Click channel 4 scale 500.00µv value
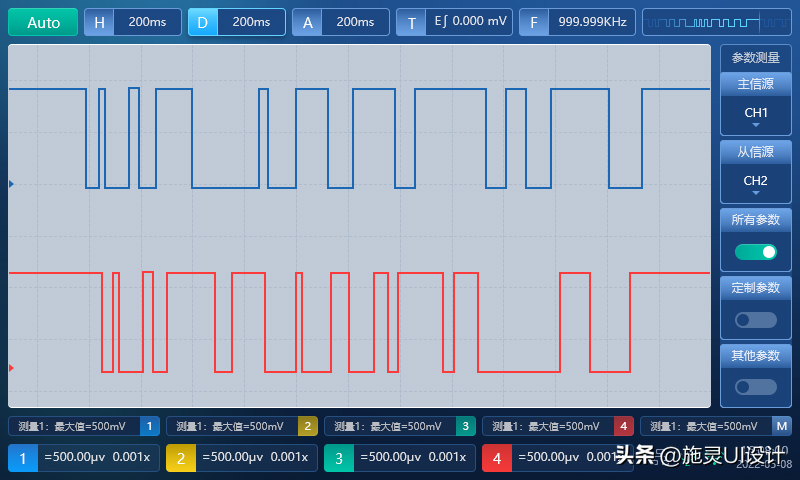800x480 pixels. click(548, 457)
